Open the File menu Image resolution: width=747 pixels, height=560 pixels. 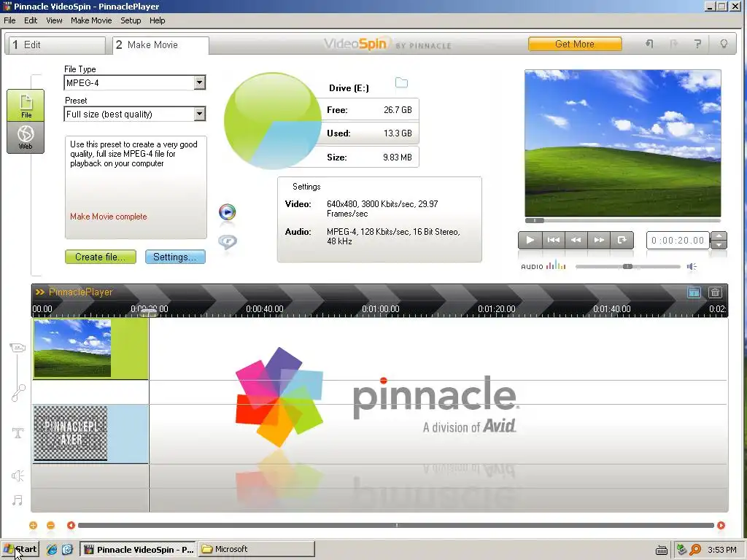click(9, 20)
